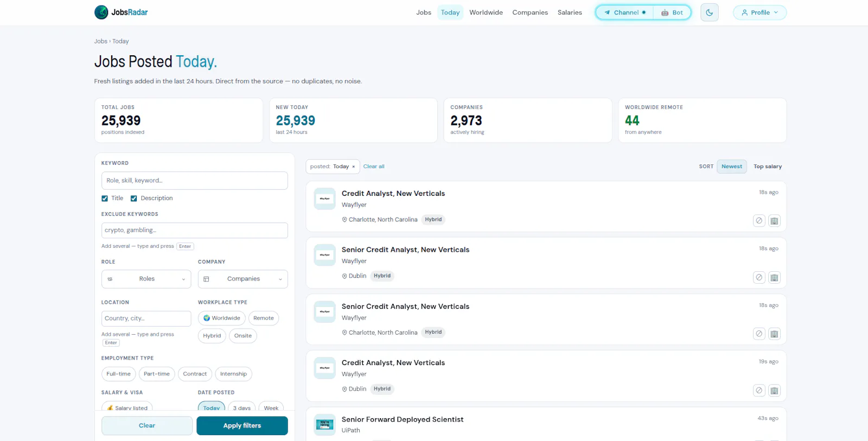
Task: Click the Jobs breadcrumb link
Action: click(x=100, y=41)
